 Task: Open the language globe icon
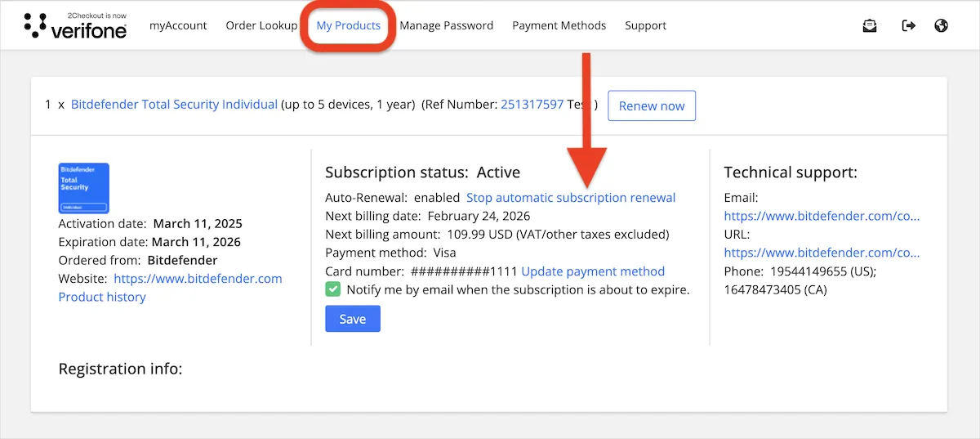tap(941, 25)
